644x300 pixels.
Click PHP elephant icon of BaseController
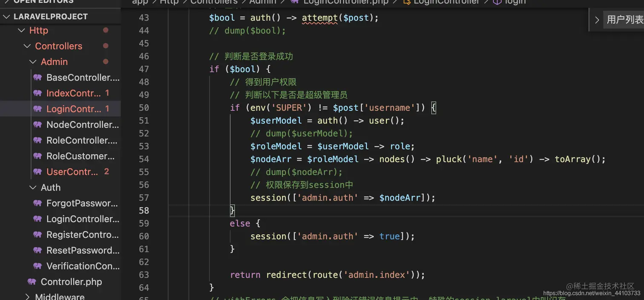(37, 78)
